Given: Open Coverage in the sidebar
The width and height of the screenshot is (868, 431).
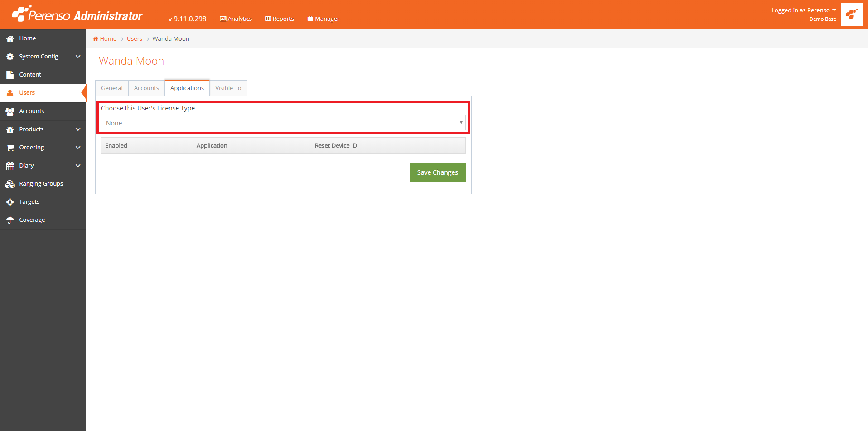Looking at the screenshot, I should click(x=43, y=220).
